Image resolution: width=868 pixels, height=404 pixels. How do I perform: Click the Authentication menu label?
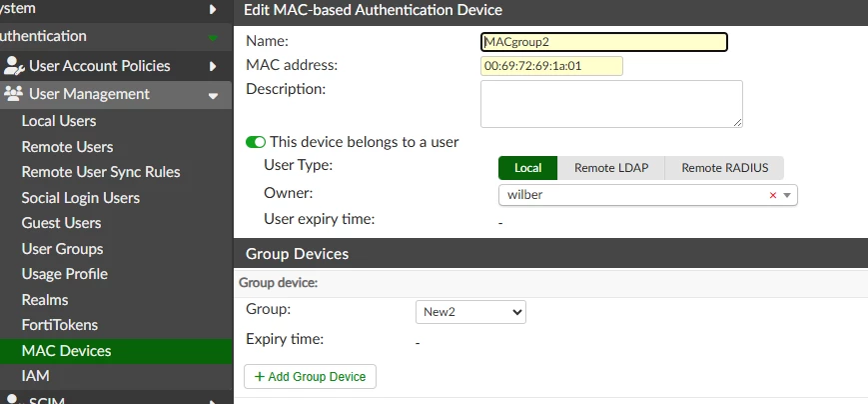pos(42,36)
